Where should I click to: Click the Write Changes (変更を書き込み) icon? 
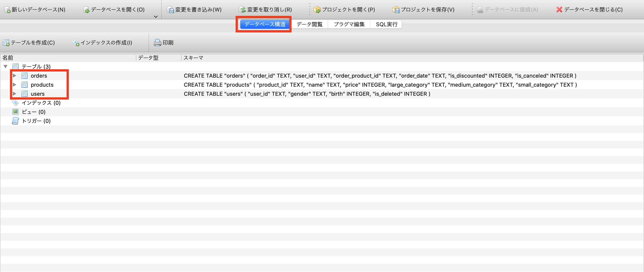tap(171, 10)
